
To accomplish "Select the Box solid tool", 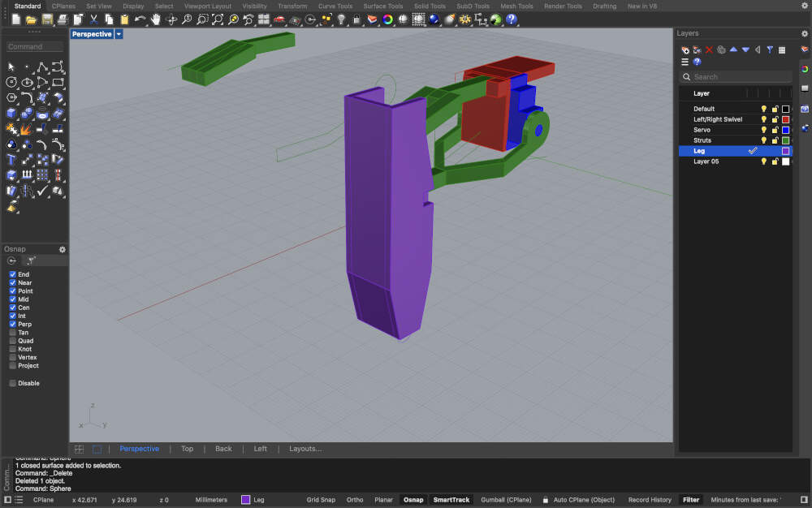I will (11, 114).
